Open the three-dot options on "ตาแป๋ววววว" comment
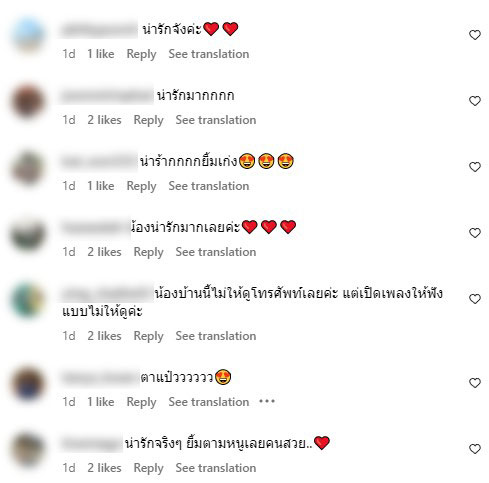 tap(267, 401)
